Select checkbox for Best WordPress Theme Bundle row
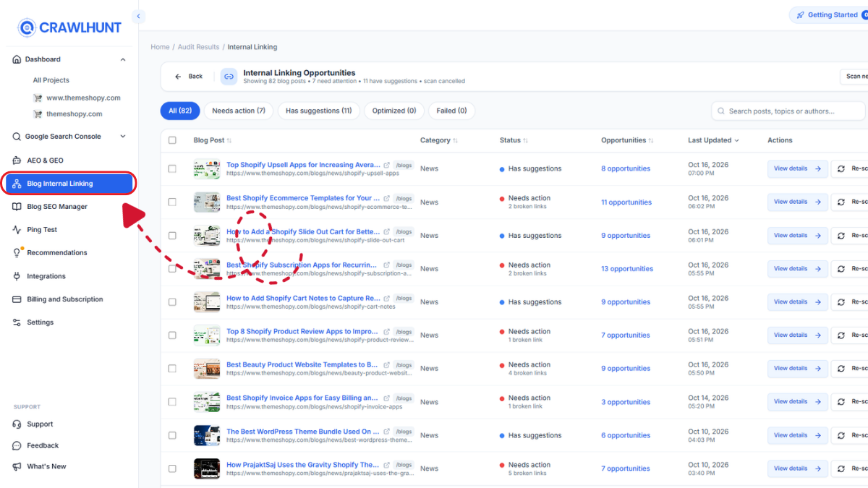Screen dimensions: 868x488 point(172,435)
